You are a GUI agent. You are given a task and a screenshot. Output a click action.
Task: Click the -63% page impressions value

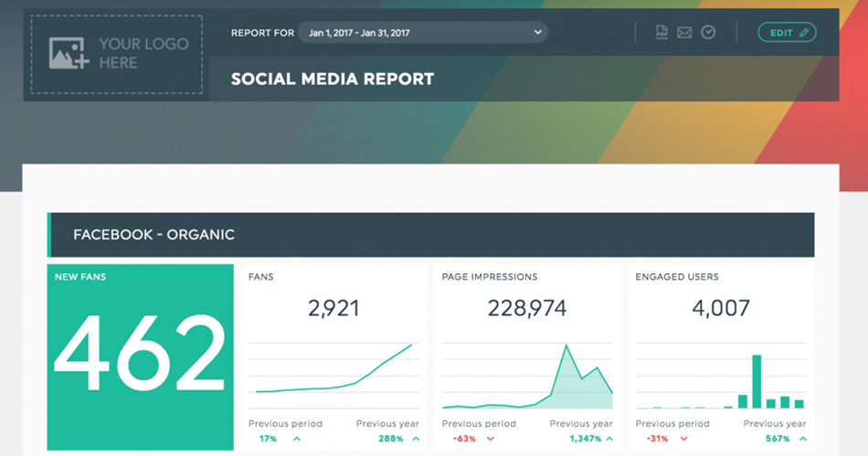(464, 439)
